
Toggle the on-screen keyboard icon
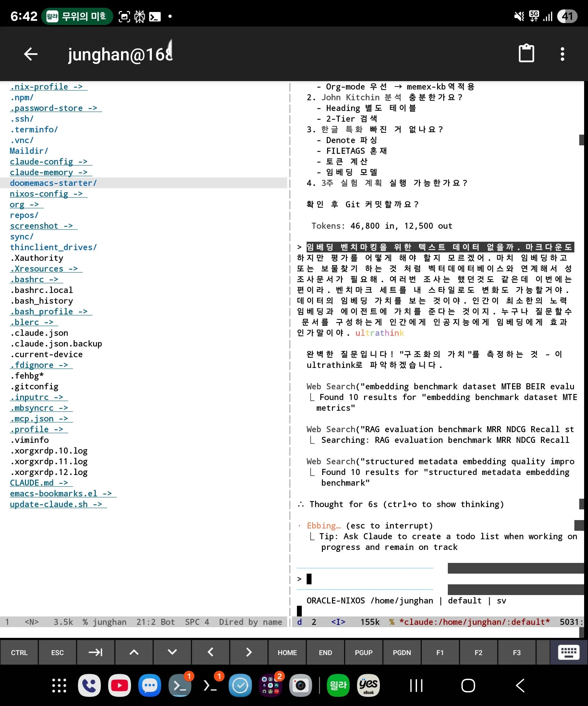pos(568,652)
